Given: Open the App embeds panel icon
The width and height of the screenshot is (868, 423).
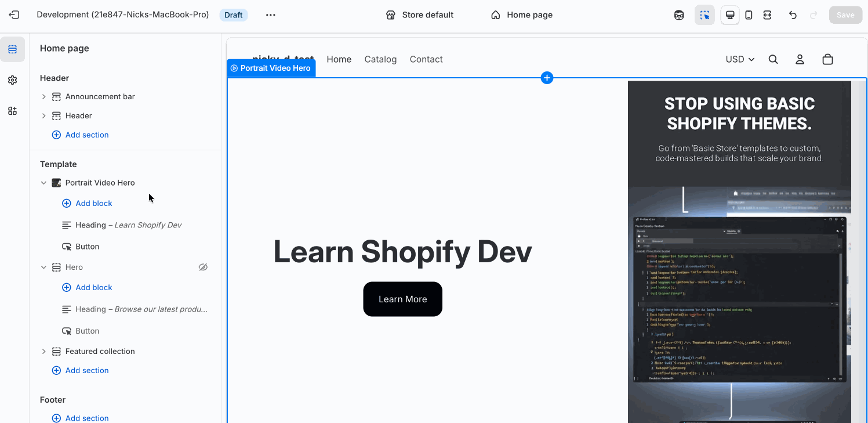Looking at the screenshot, I should [13, 111].
